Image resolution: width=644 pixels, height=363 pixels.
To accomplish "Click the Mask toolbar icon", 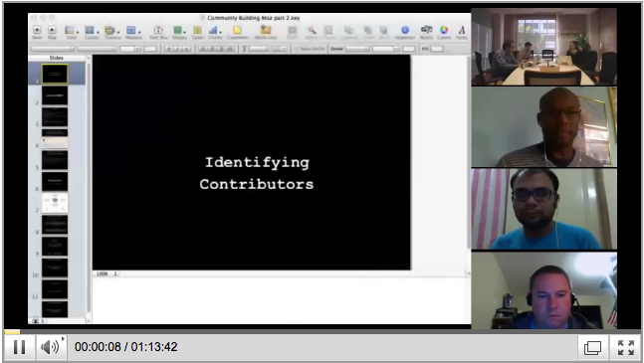I will [292, 32].
